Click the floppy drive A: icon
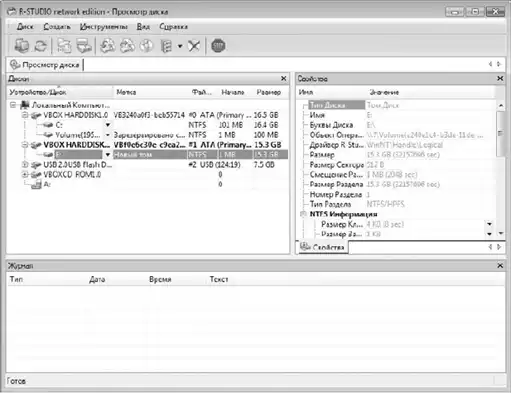The width and height of the screenshot is (511, 393). 36,184
